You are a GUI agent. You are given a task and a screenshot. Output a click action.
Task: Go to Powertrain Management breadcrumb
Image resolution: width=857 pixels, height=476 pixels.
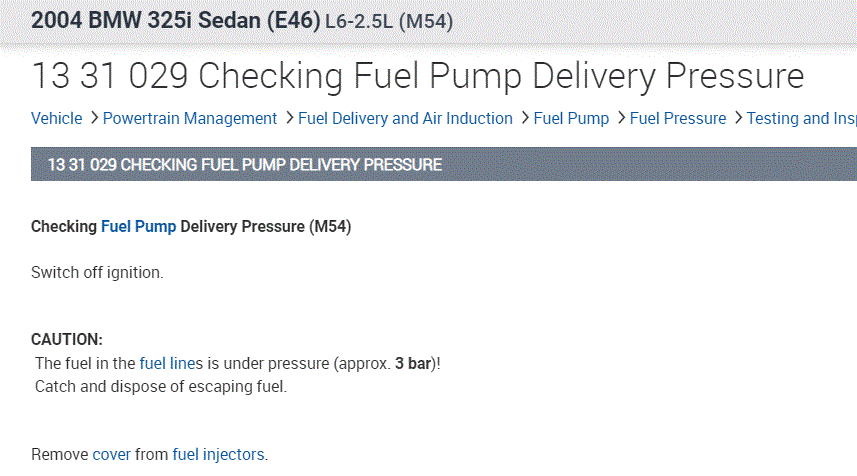coord(190,118)
